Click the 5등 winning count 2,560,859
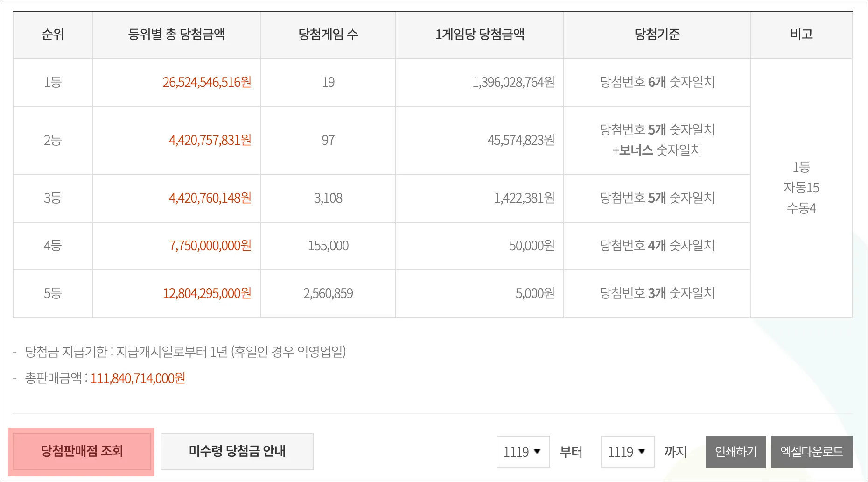 (x=328, y=293)
